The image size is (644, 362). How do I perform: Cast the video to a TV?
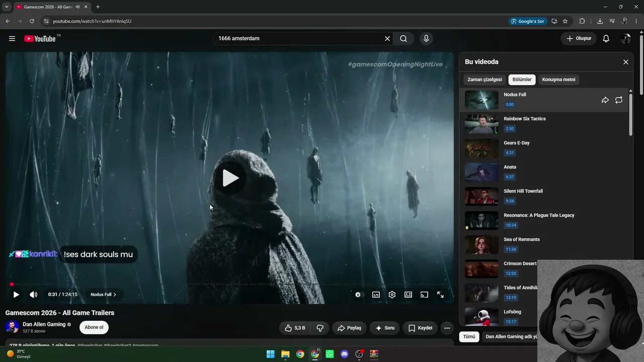coord(424,295)
